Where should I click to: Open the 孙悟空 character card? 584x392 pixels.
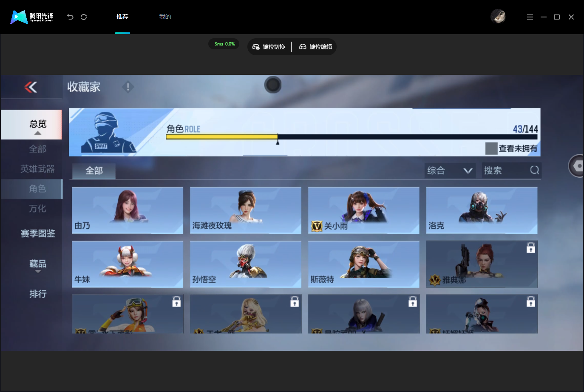tap(246, 264)
